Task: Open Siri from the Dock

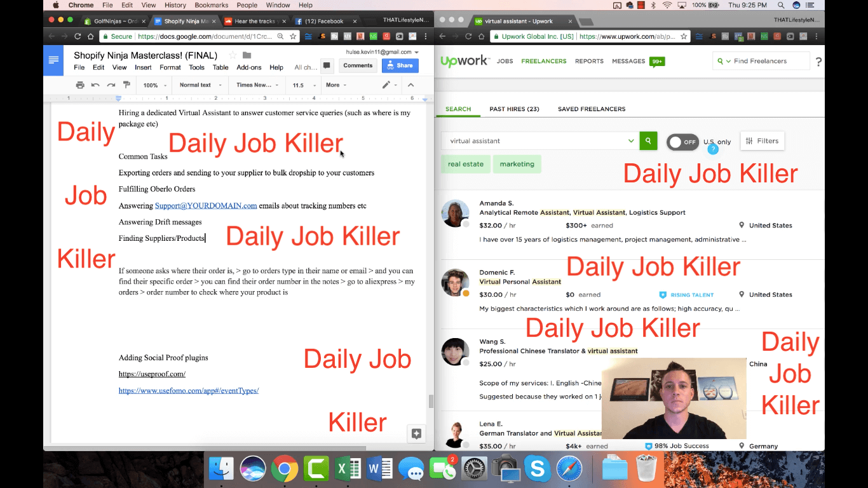Action: (x=253, y=470)
